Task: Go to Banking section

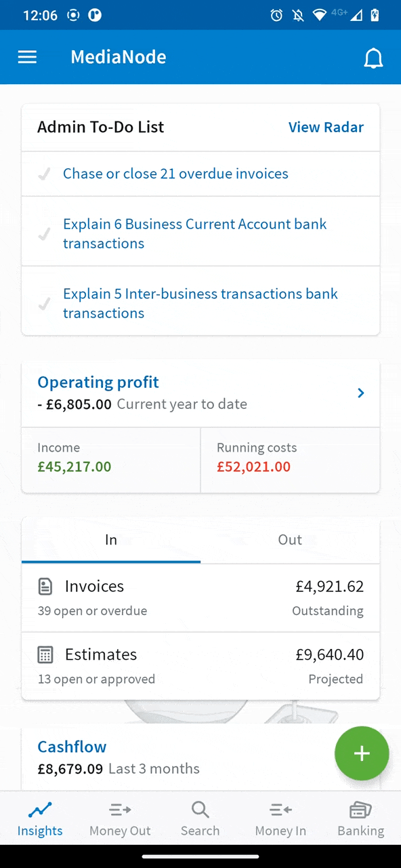Action: point(360,818)
